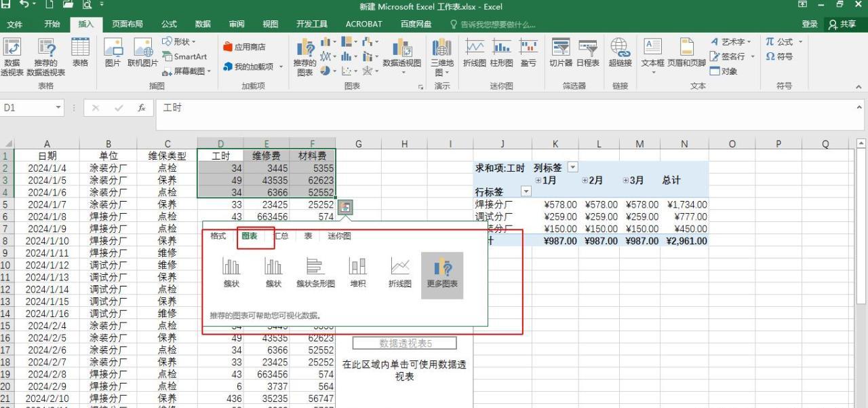Open More Charts (更多图表)

point(442,275)
